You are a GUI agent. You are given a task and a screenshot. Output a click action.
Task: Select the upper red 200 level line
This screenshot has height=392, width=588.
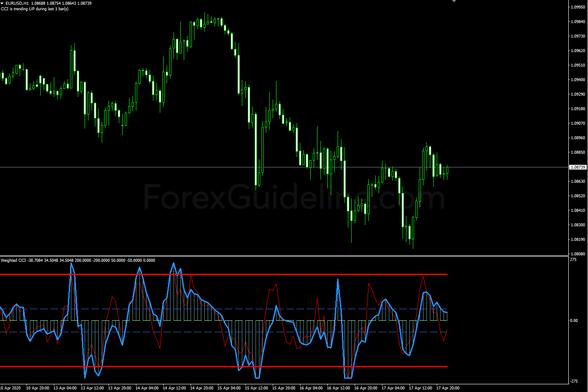[224, 274]
